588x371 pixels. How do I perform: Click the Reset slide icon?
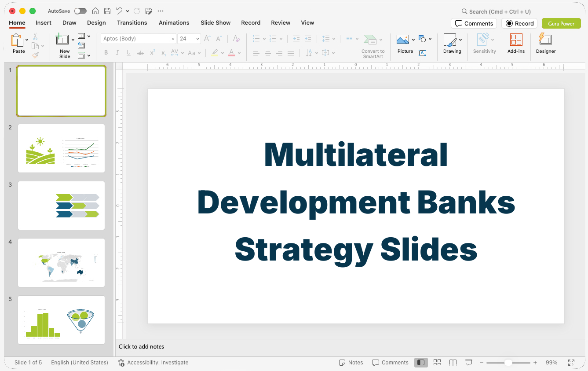click(81, 45)
